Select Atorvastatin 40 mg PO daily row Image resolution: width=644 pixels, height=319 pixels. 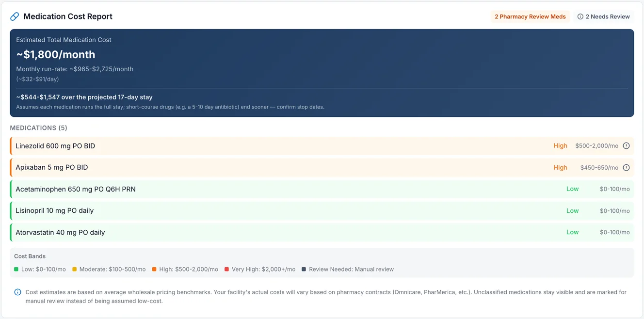click(322, 232)
